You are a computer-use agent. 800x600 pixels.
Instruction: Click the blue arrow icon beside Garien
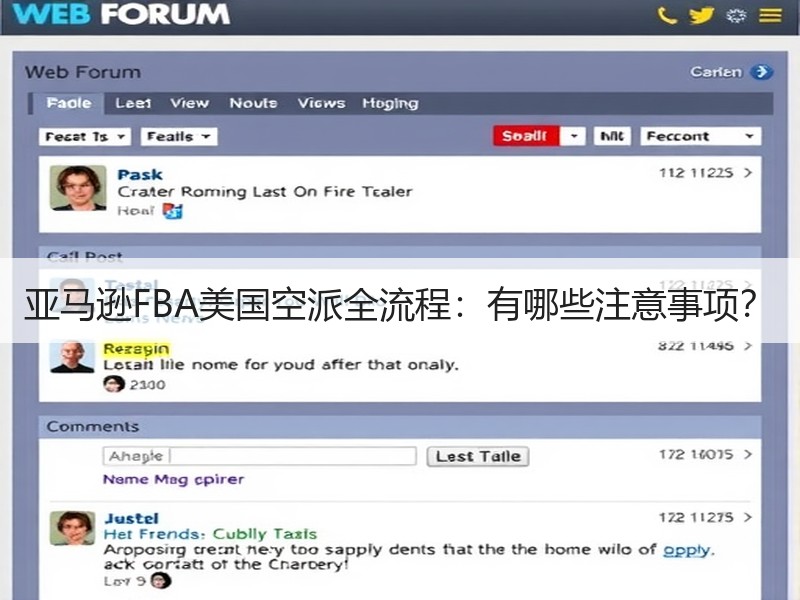click(762, 72)
